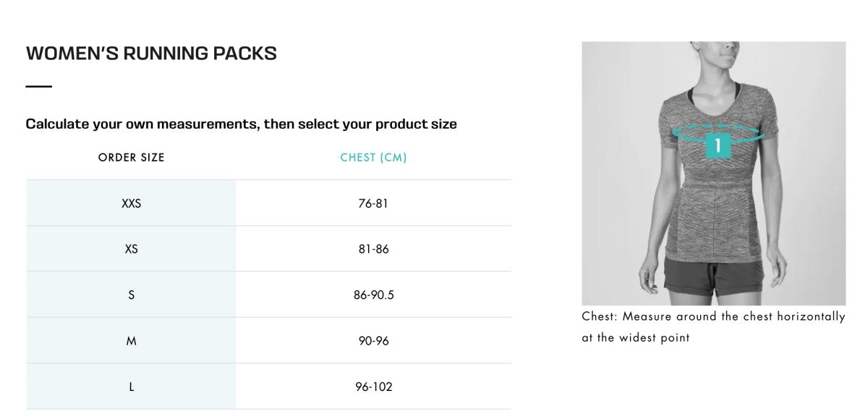This screenshot has height=417, width=868.
Task: Click the 76-81 chest measurement value
Action: point(373,203)
